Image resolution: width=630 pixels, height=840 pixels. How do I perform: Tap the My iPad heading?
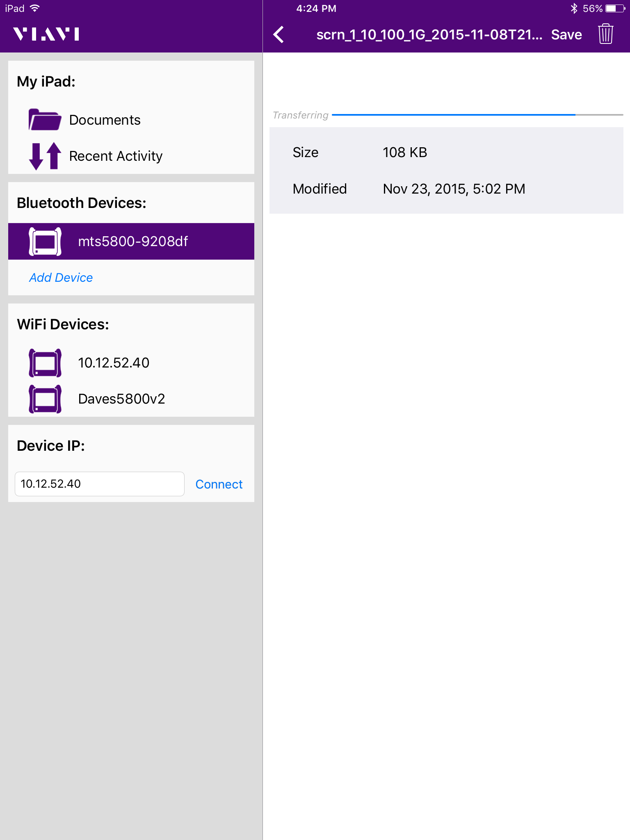point(46,82)
